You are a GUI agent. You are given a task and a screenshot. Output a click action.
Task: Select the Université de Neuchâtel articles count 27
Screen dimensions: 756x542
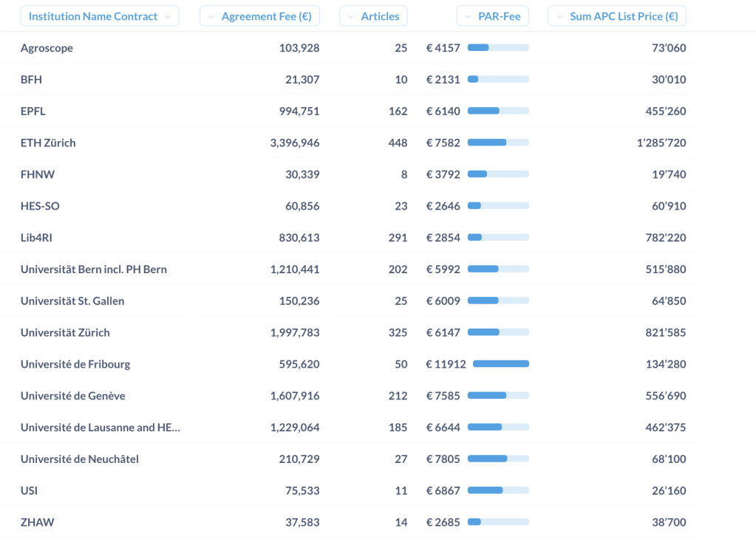point(401,459)
